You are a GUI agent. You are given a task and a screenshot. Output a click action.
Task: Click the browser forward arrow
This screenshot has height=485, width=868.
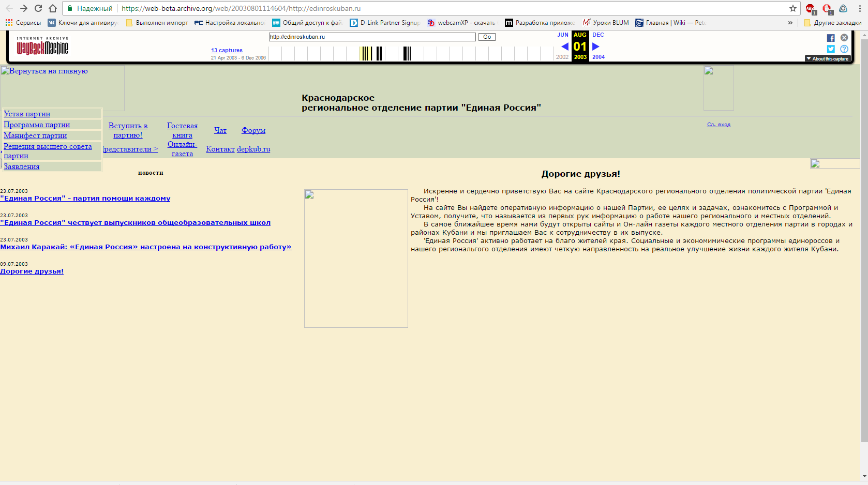coord(24,8)
